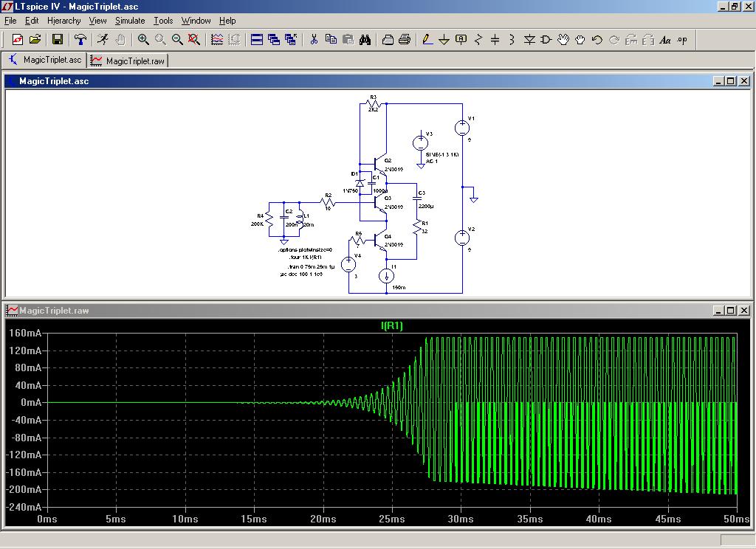Open the Help menu
Screen dimensions: 756x549
(227, 21)
